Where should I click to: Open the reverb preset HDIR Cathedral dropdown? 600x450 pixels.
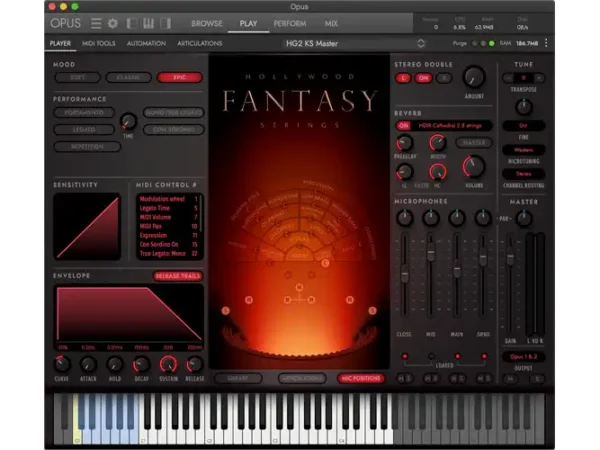point(451,126)
